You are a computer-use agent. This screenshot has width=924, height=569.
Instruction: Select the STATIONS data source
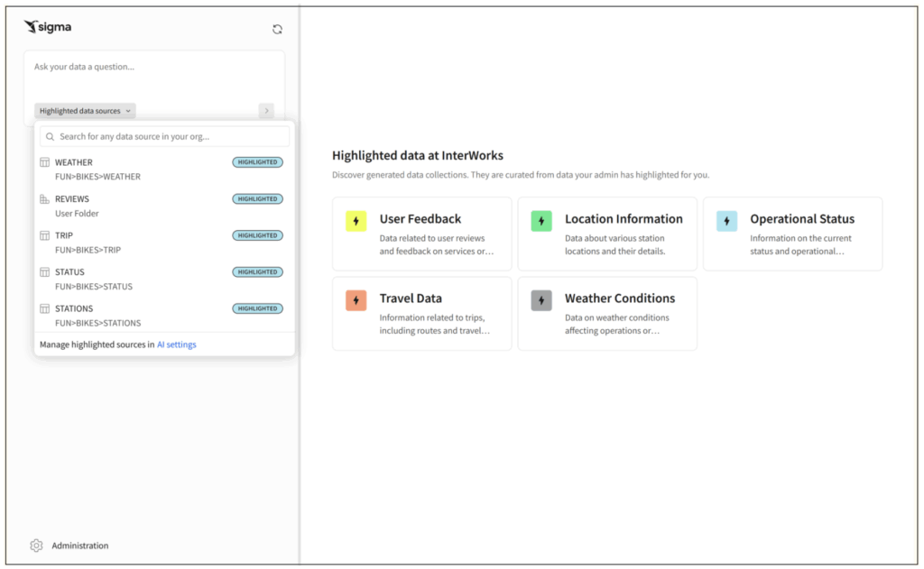74,308
